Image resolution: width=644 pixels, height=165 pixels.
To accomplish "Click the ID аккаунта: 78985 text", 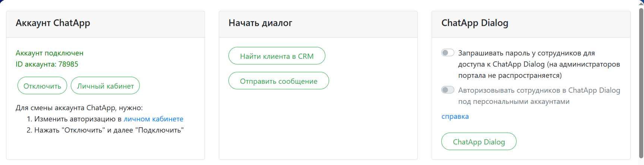I will (47, 64).
